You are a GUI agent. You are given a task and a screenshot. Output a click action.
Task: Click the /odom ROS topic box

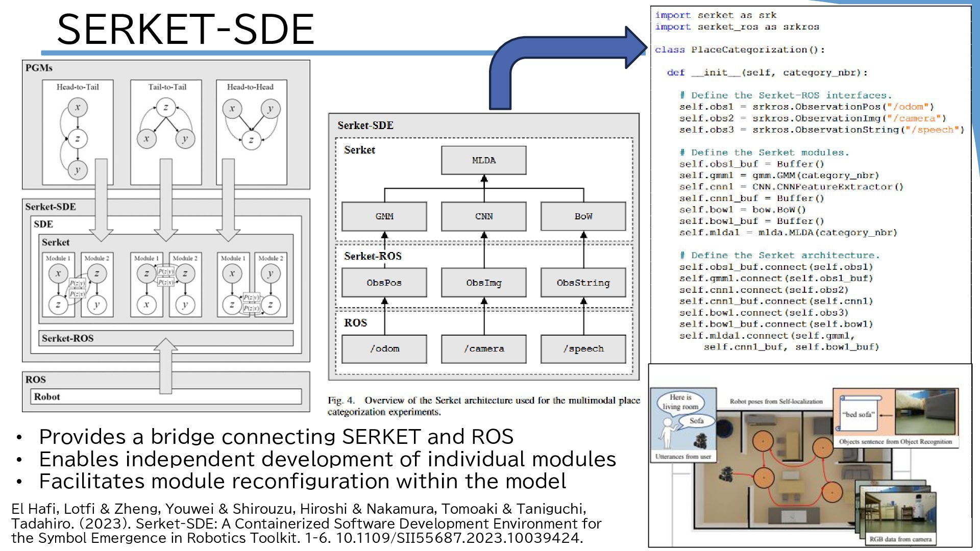pyautogui.click(x=384, y=349)
